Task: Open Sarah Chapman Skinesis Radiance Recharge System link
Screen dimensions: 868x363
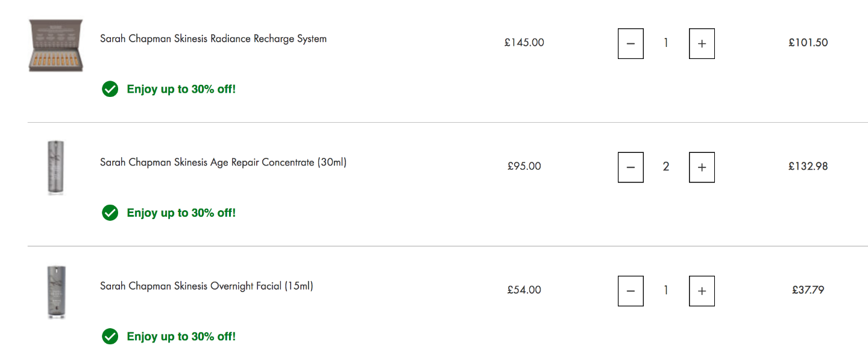Action: (x=213, y=39)
